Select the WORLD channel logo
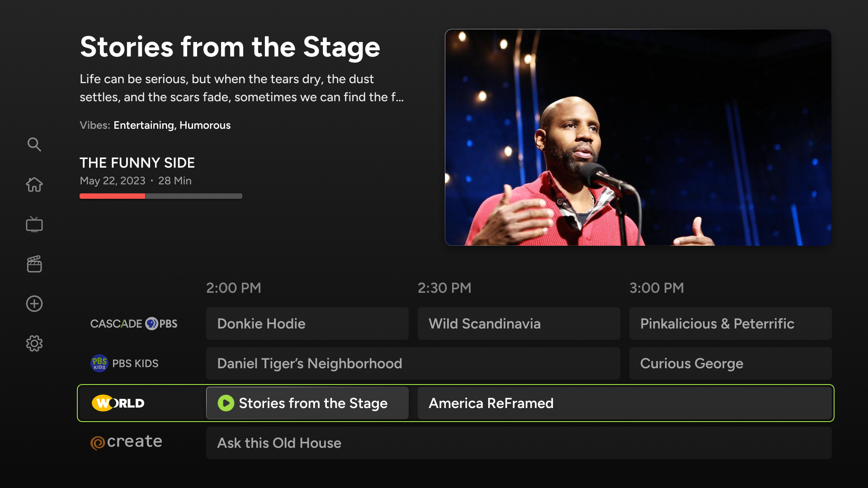Image resolution: width=868 pixels, height=488 pixels. [118, 403]
